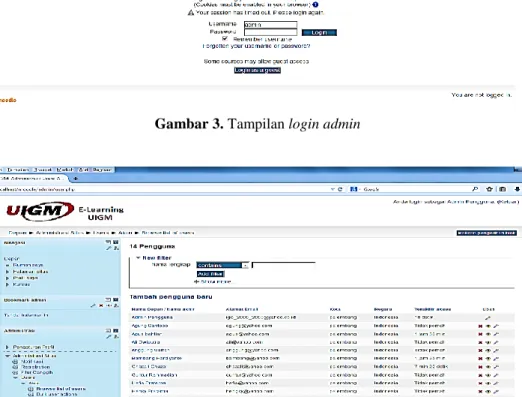Click the Add filter button
This screenshot has width=522, height=397.
(211, 274)
